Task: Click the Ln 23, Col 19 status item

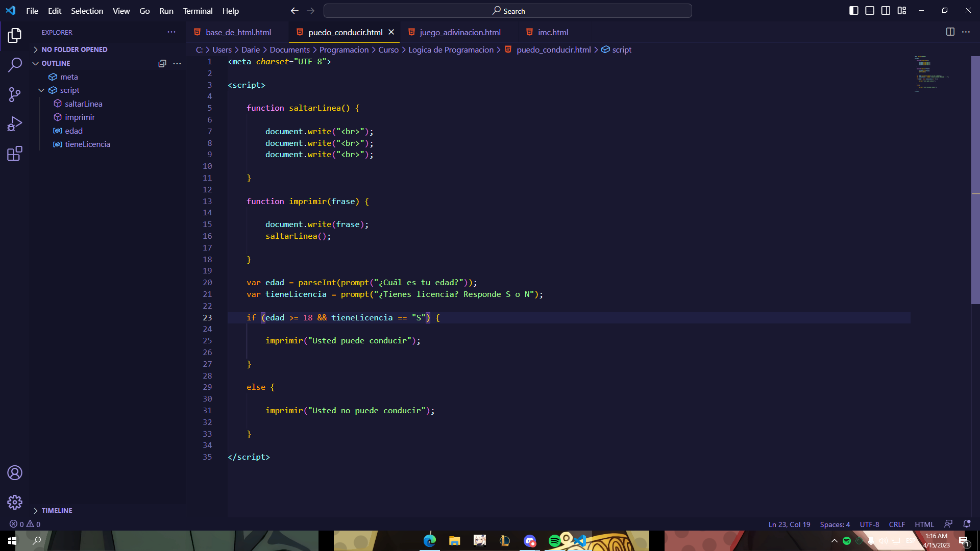Action: (x=789, y=524)
